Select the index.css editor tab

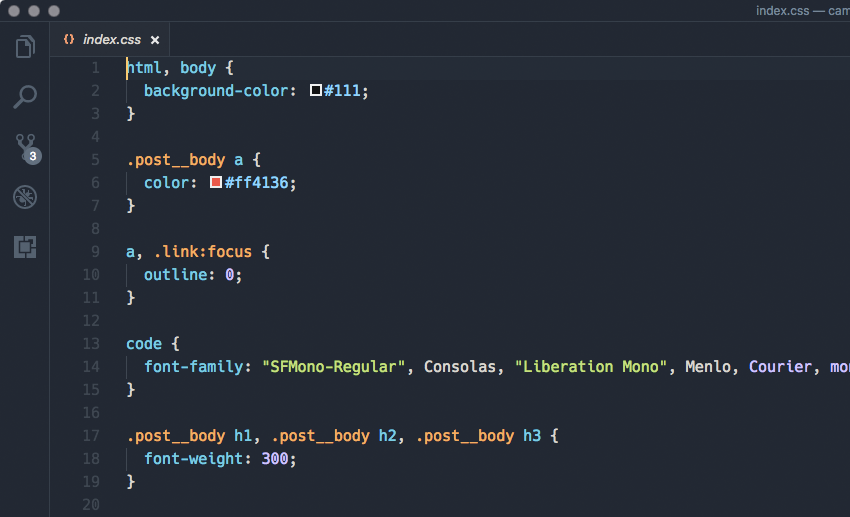click(110, 40)
